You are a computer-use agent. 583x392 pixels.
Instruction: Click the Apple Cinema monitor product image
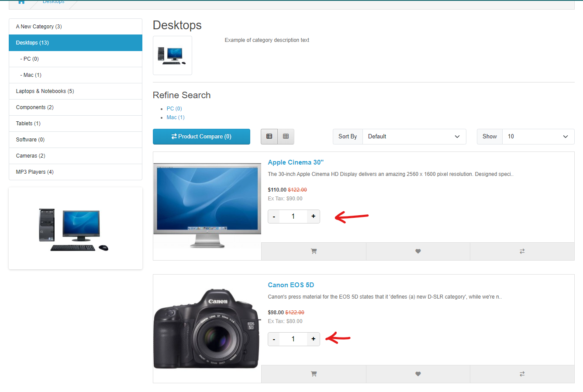(207, 206)
